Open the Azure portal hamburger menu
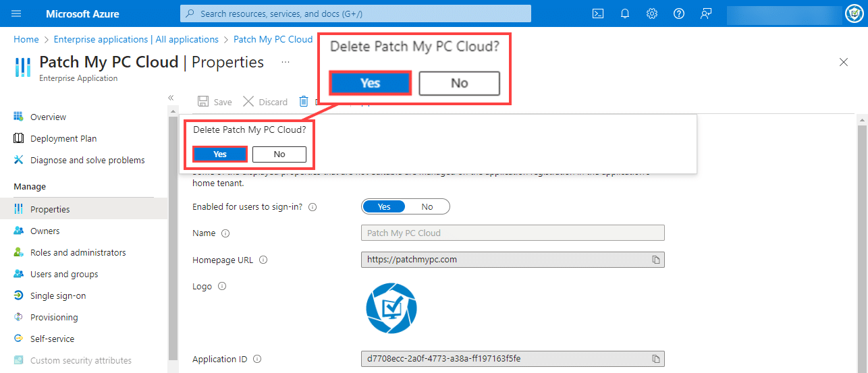The width and height of the screenshot is (868, 373). click(x=16, y=13)
